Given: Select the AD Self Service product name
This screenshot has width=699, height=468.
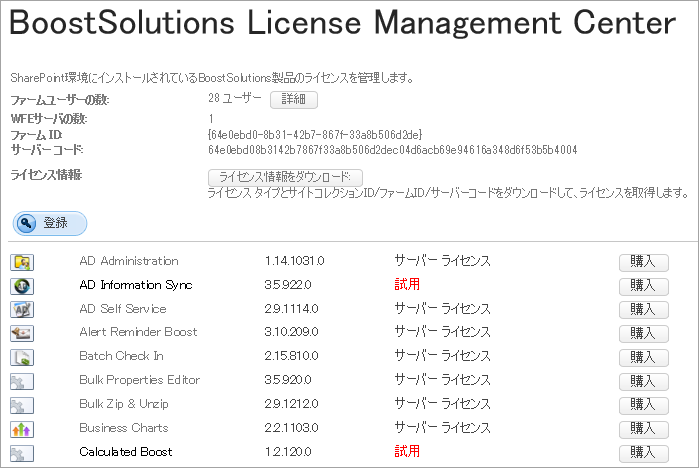Looking at the screenshot, I should pyautogui.click(x=123, y=308).
